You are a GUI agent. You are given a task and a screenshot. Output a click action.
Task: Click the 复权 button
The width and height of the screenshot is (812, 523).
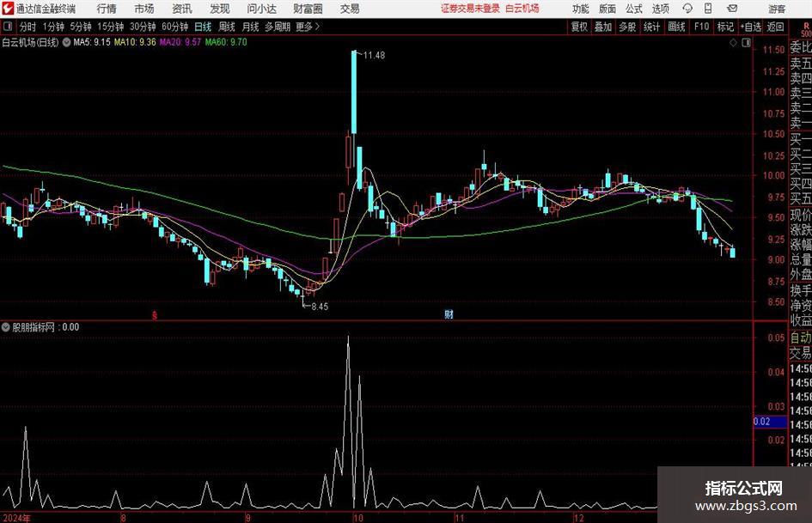coord(579,27)
